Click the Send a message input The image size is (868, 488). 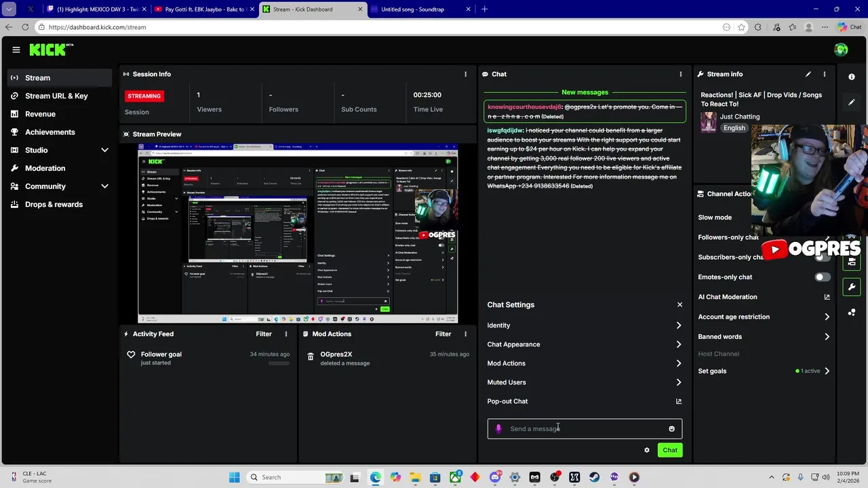584,428
